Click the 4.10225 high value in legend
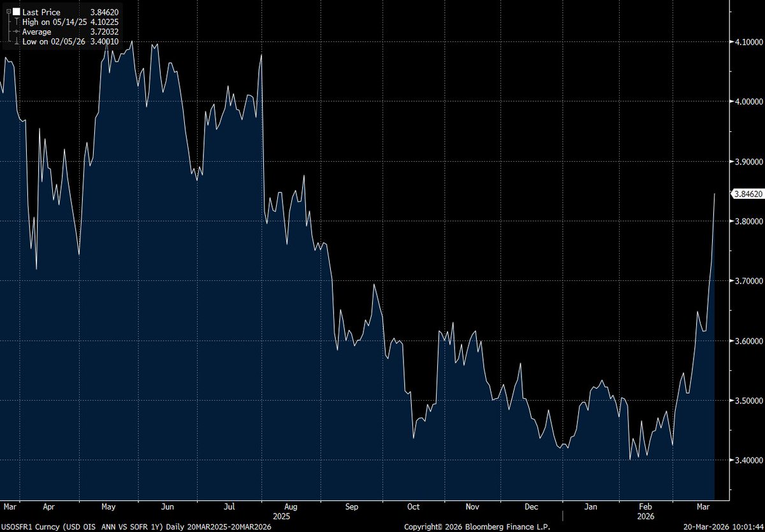Screen dimensions: 765x532 pos(105,22)
